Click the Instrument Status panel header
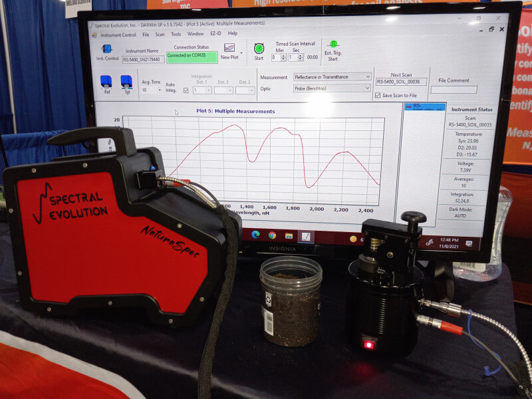Viewport: 532px width, 399px height. point(471,109)
